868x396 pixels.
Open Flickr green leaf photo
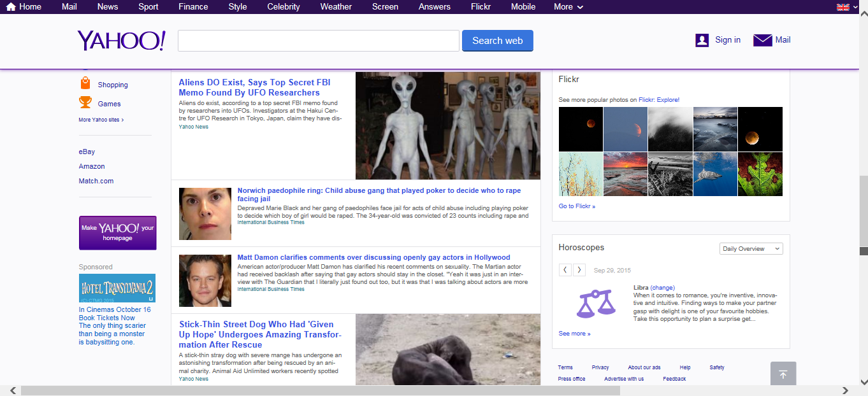click(760, 174)
